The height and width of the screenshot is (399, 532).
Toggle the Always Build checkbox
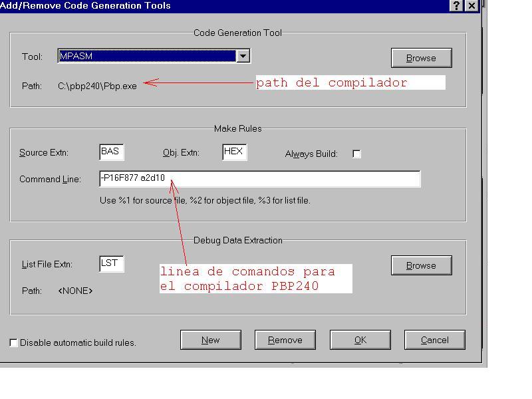(x=356, y=154)
